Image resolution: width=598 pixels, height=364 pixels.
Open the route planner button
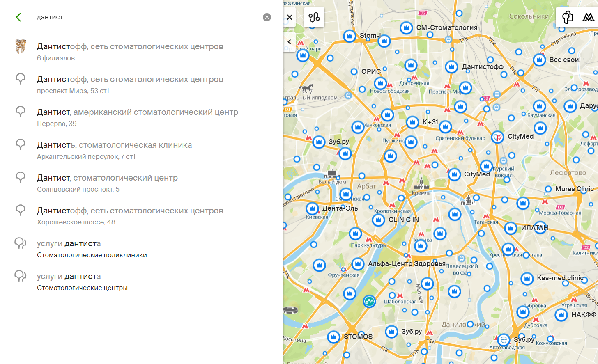(x=314, y=17)
